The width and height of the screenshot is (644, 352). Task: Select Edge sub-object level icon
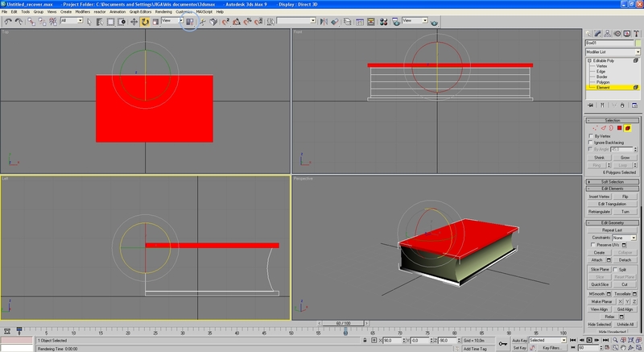(x=603, y=128)
